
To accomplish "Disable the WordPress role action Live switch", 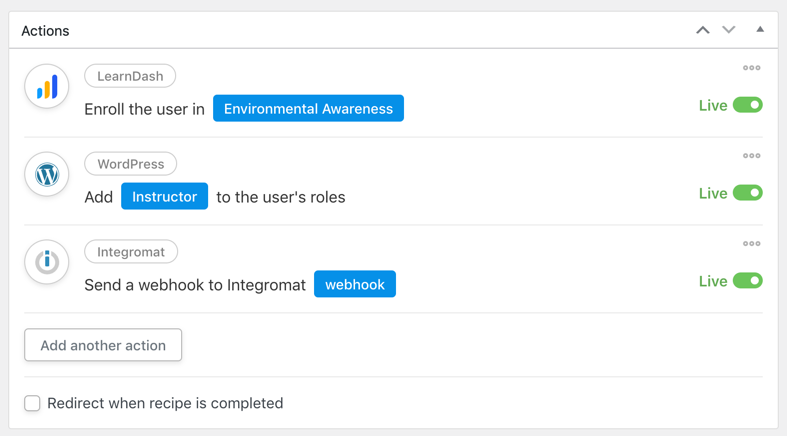I will [747, 193].
